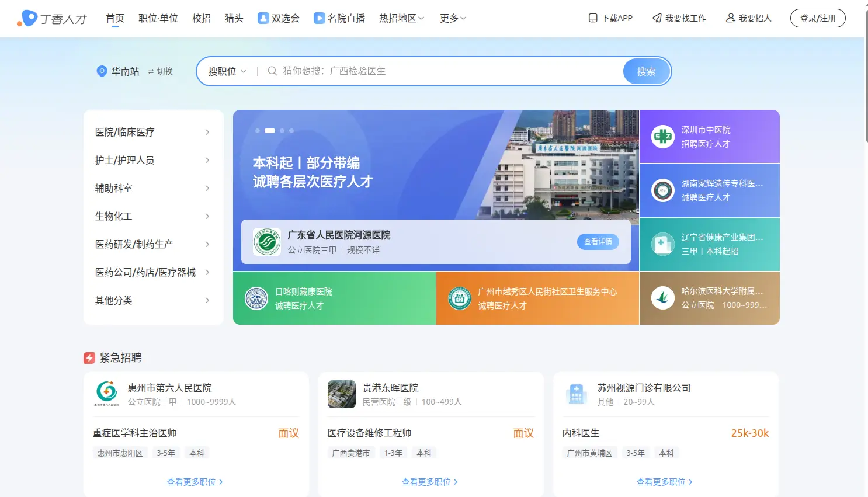Open the 重症医学科主治医师 job title
868x497 pixels.
coord(135,433)
